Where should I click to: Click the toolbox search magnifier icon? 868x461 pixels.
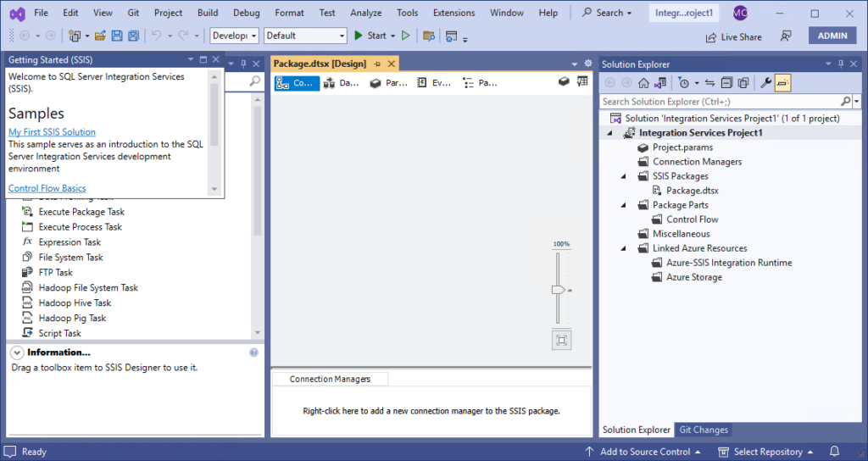(254, 81)
